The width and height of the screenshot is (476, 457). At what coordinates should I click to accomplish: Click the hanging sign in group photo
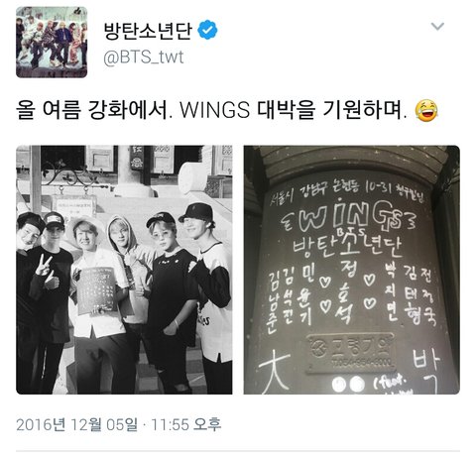point(74,206)
